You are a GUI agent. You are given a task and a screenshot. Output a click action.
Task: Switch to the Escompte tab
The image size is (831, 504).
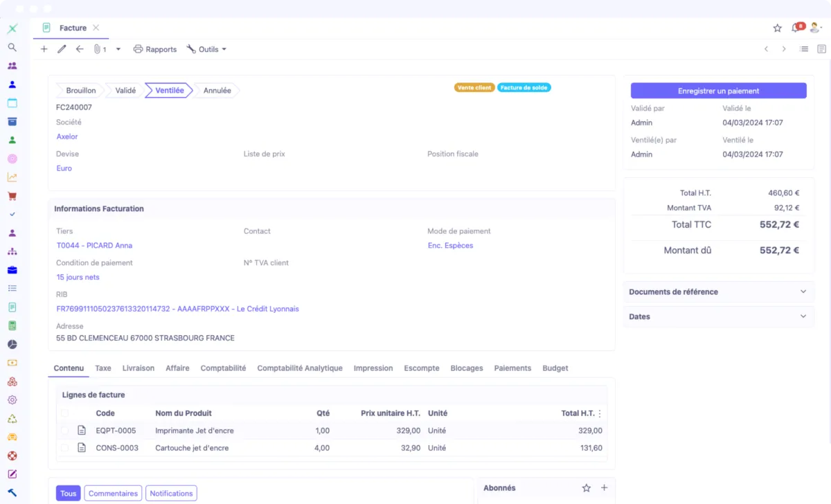point(422,368)
